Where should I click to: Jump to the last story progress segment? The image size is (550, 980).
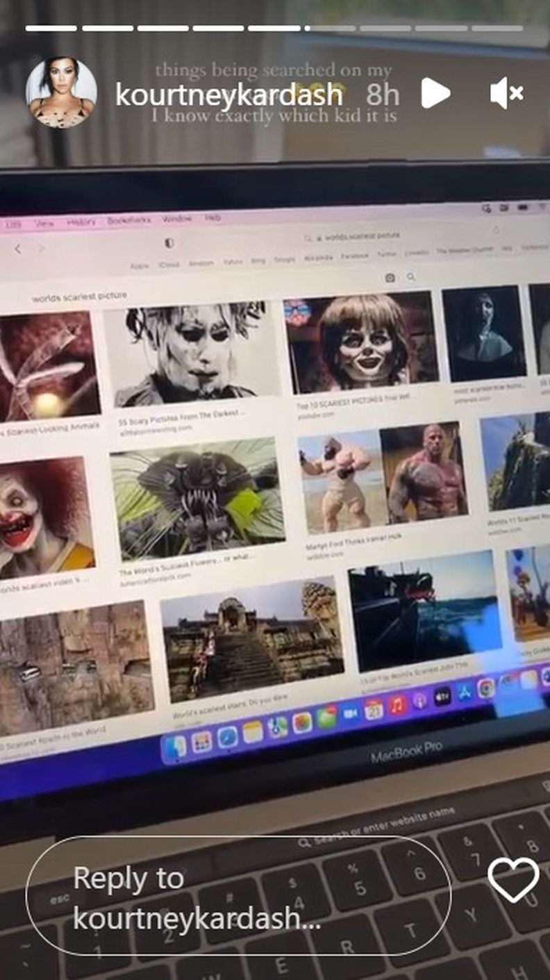coord(497,28)
